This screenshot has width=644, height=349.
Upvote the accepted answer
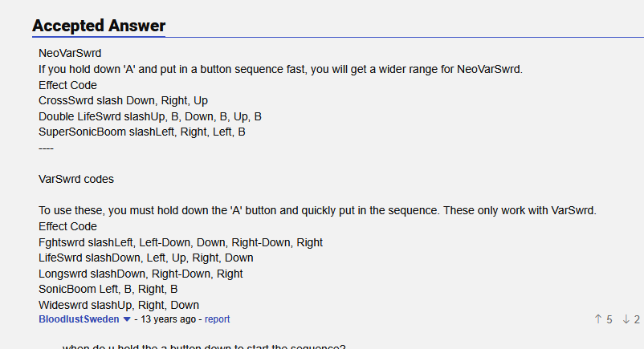(597, 319)
